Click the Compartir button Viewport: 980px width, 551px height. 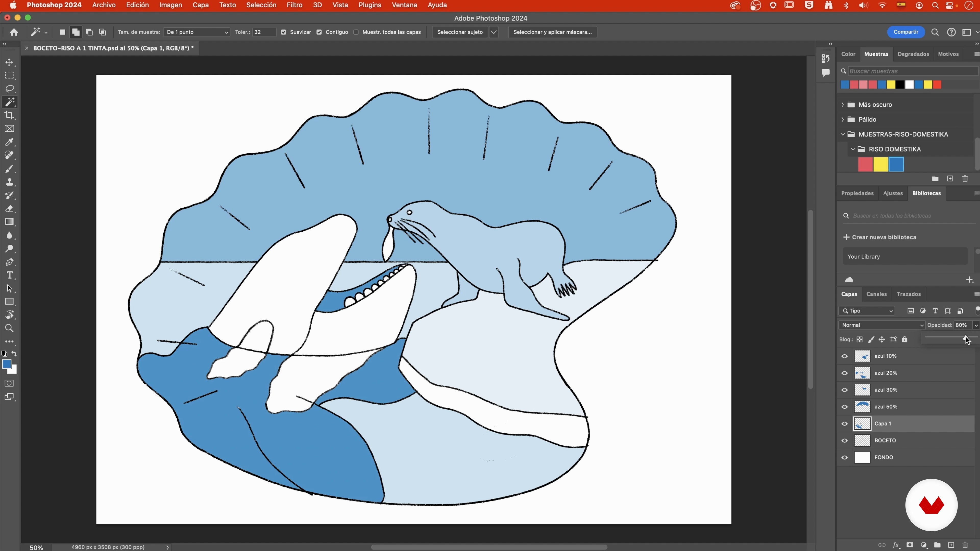[x=906, y=32]
